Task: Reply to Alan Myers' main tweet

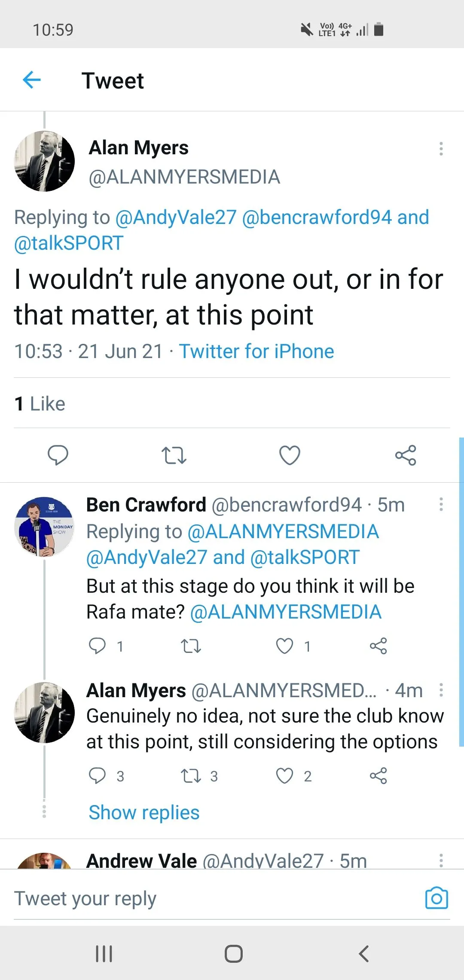Action: click(58, 455)
